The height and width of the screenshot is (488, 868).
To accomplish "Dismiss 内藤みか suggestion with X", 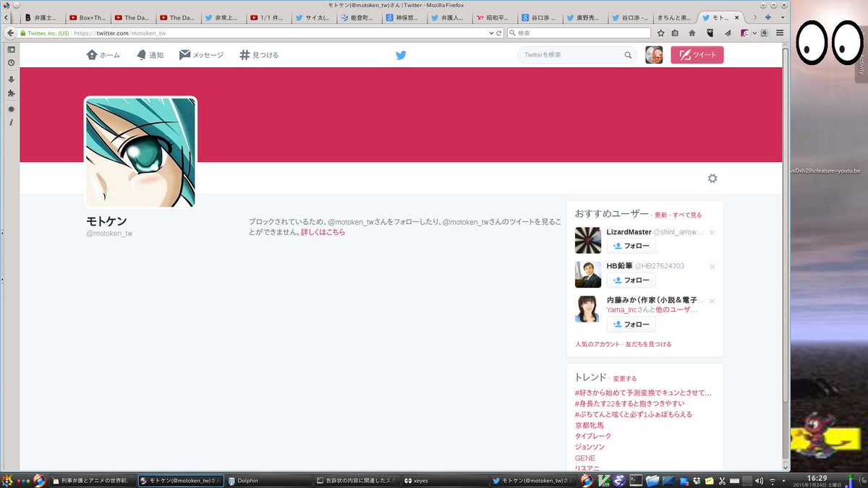I will [712, 301].
